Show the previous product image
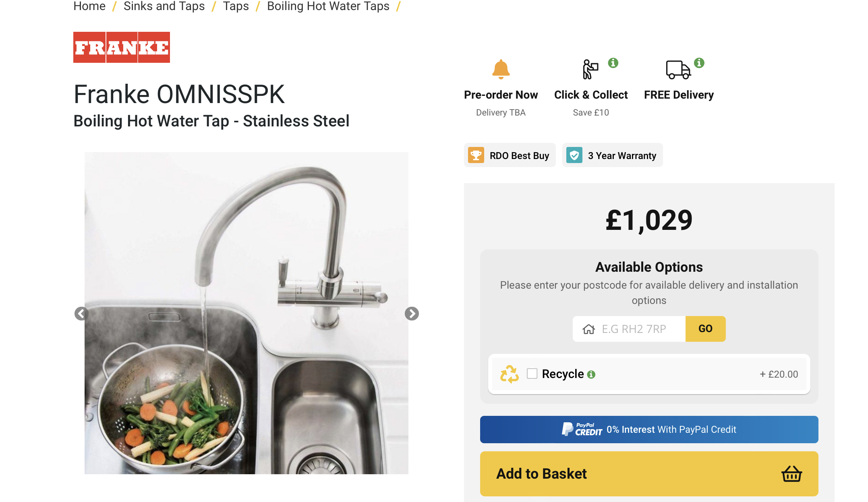Screen dimensions: 868x502 (x=81, y=314)
